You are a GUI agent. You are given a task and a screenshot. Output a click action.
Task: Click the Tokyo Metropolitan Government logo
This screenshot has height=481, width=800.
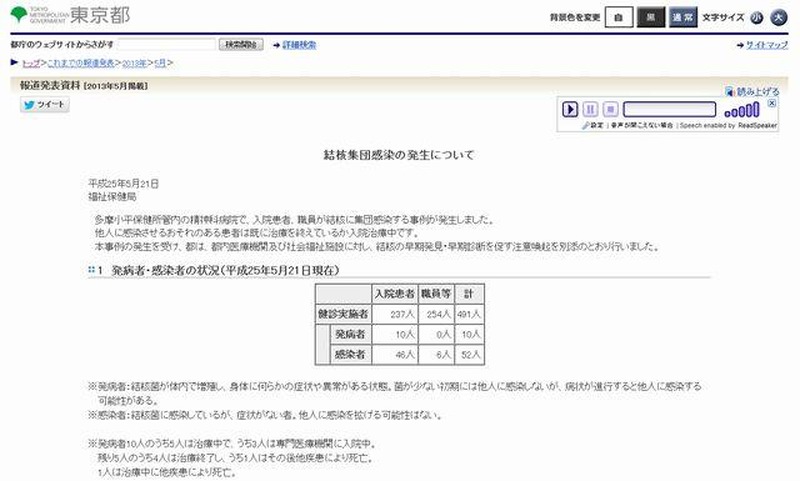point(69,17)
